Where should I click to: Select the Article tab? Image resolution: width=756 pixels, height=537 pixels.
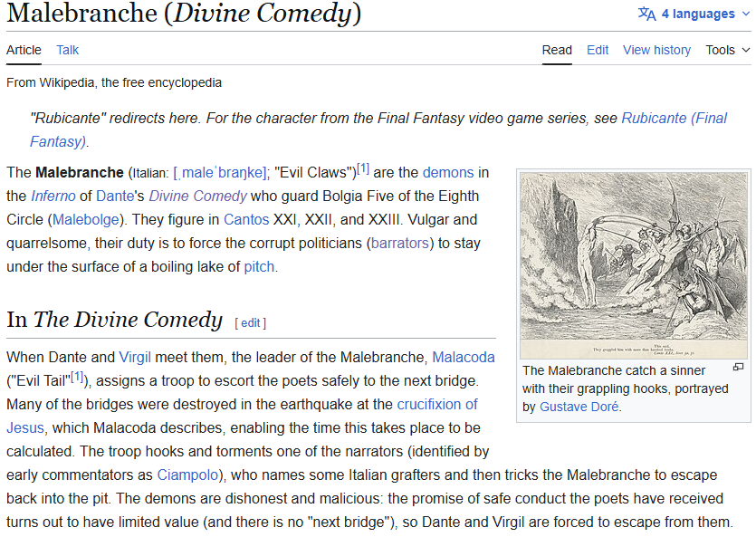[24, 50]
